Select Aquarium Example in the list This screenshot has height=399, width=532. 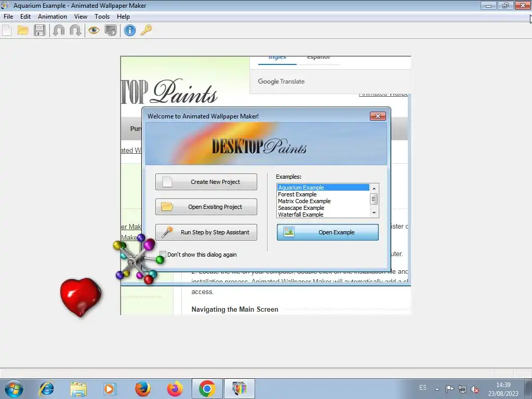coord(323,187)
